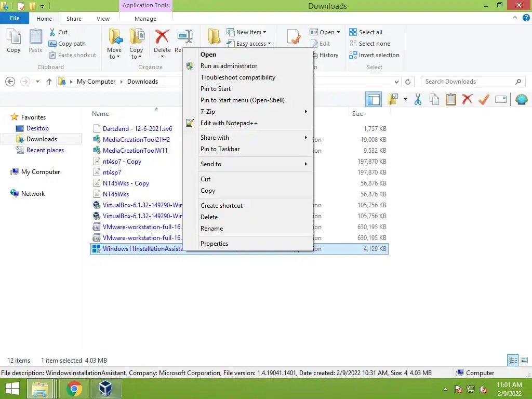This screenshot has width=532, height=399.
Task: Click the Refresh button beside address bar
Action: point(408,82)
